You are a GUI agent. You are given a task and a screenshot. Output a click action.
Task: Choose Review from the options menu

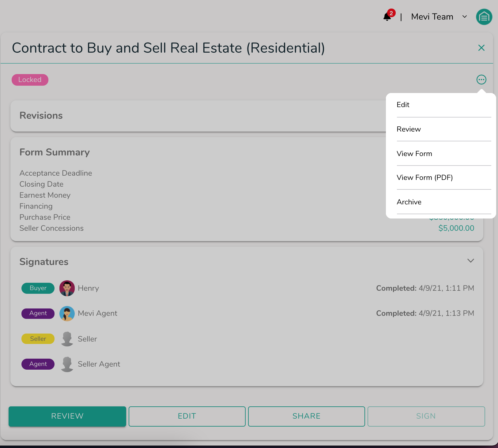coord(444,129)
